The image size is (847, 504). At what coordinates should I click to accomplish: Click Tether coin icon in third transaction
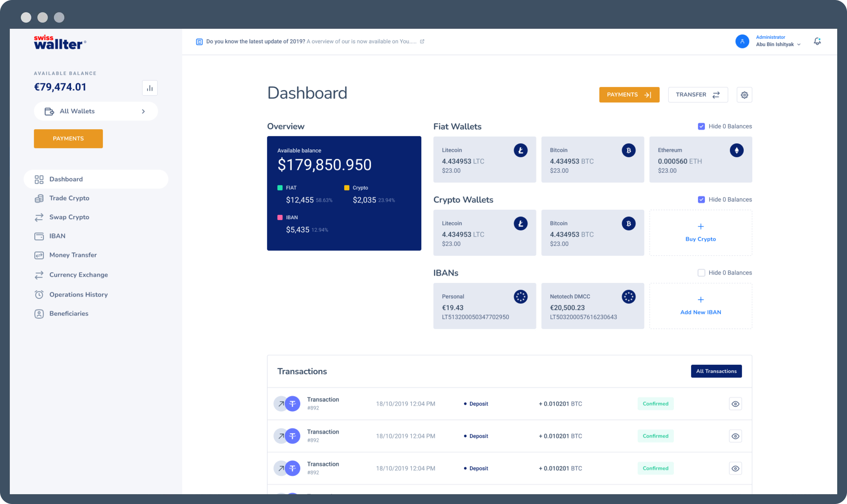(x=292, y=468)
